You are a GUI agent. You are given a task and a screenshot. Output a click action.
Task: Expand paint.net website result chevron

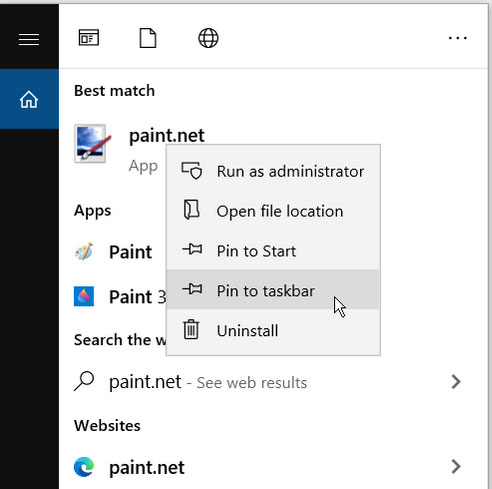pos(456,466)
